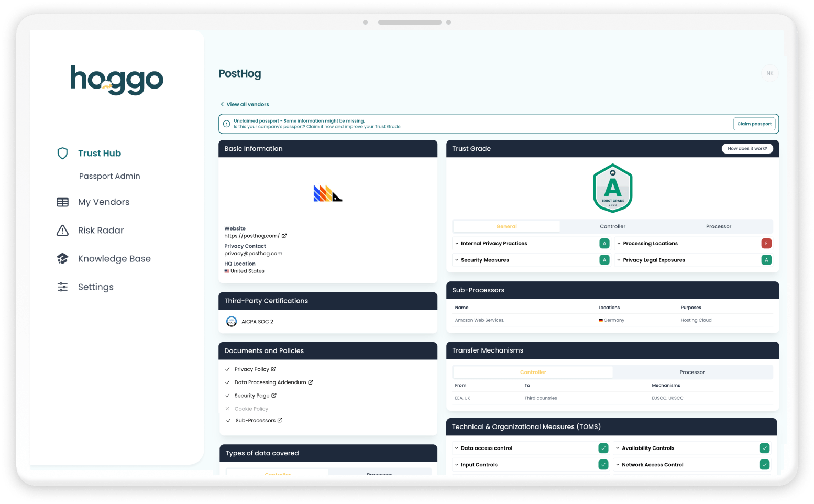Click external link icon beside Data Processing Addendum
Viewport: 814px width, 504px height.
[311, 382]
